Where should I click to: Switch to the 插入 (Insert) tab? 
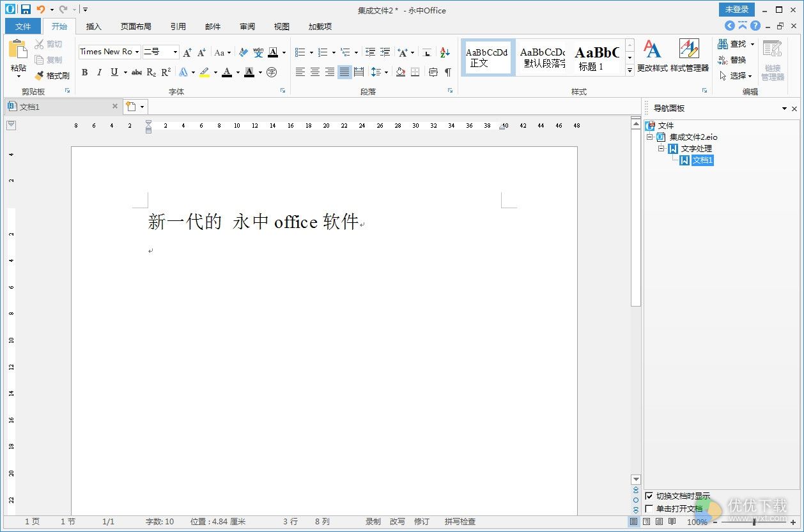tap(94, 26)
